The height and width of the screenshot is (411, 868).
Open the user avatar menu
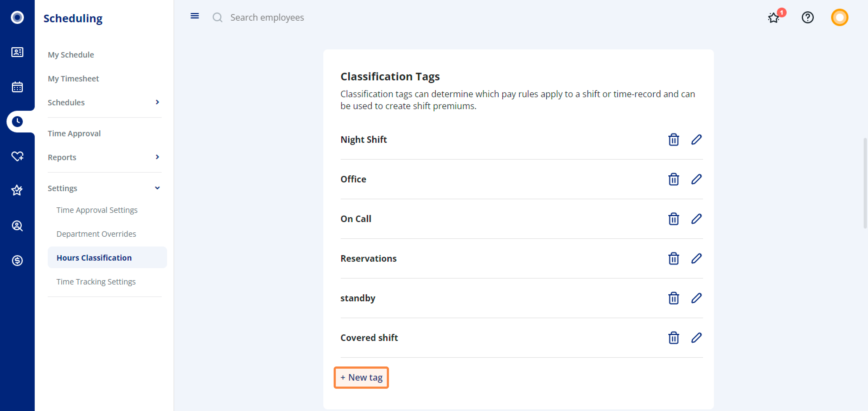[839, 17]
